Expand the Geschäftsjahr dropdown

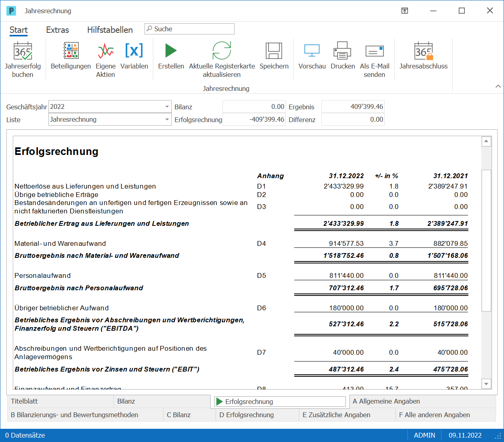coord(167,107)
